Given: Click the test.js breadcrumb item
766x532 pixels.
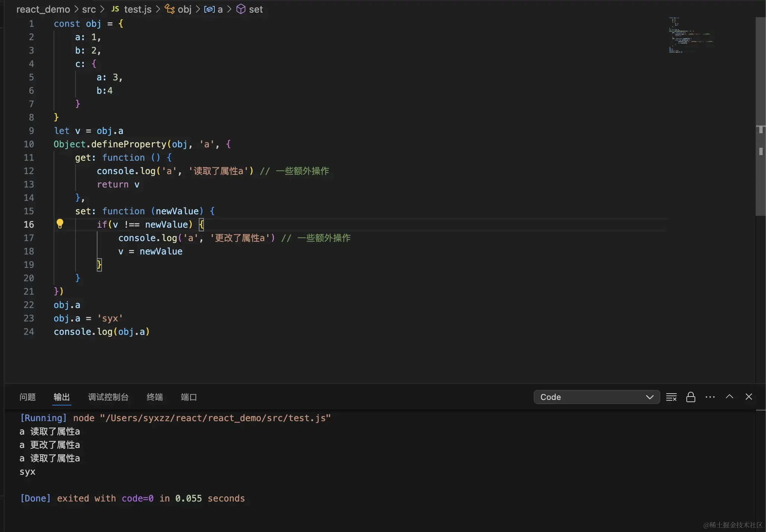Looking at the screenshot, I should tap(137, 9).
